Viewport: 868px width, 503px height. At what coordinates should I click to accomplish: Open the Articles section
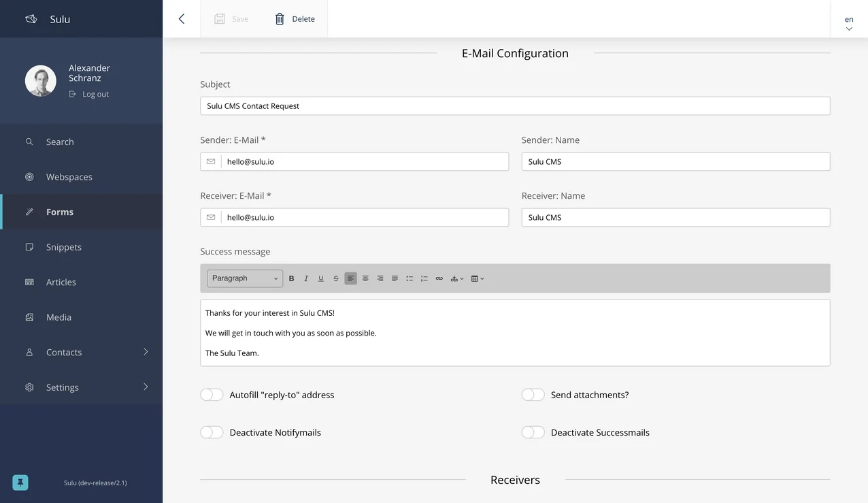(x=61, y=282)
